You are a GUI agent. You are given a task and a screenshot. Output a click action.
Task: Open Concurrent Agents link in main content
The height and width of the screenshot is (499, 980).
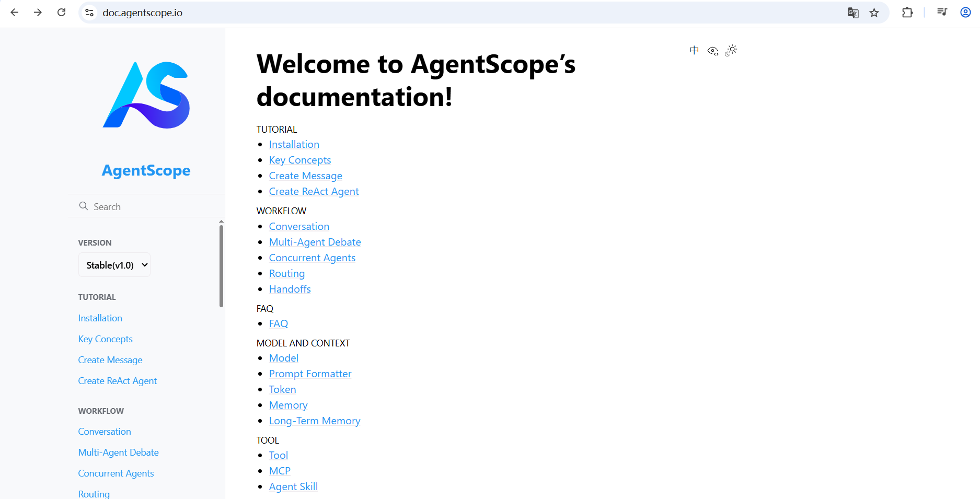click(313, 258)
